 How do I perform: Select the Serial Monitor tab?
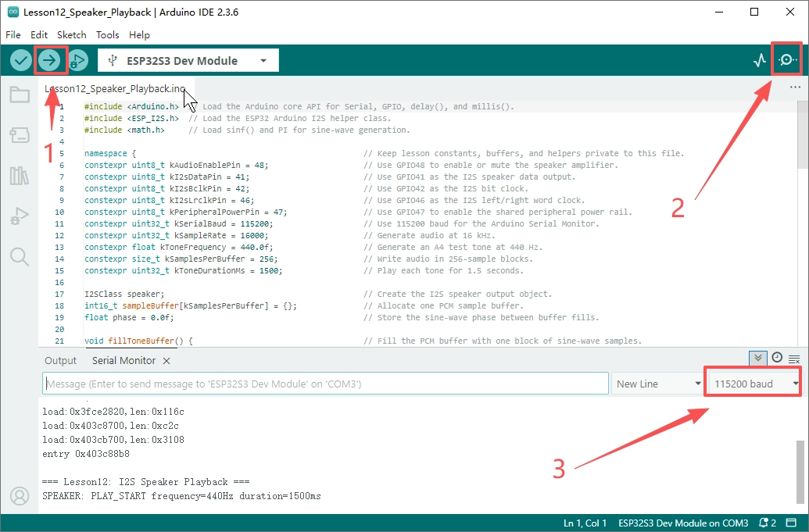[123, 361]
